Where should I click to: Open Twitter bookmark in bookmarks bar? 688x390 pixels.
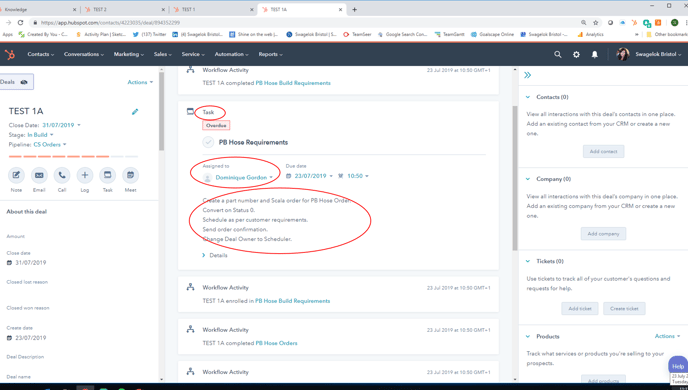point(149,34)
